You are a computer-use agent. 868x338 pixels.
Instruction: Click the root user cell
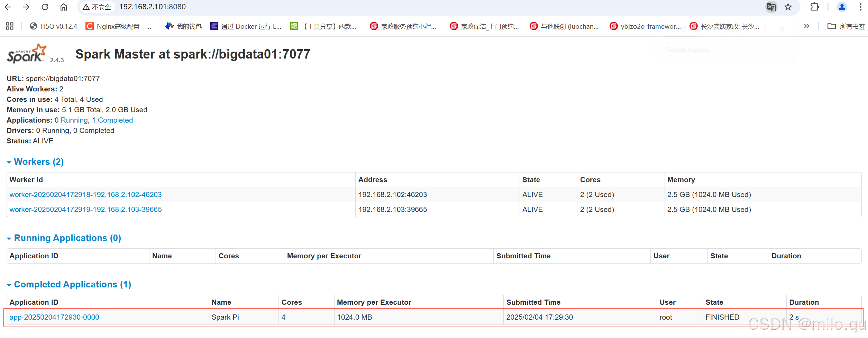coord(679,317)
